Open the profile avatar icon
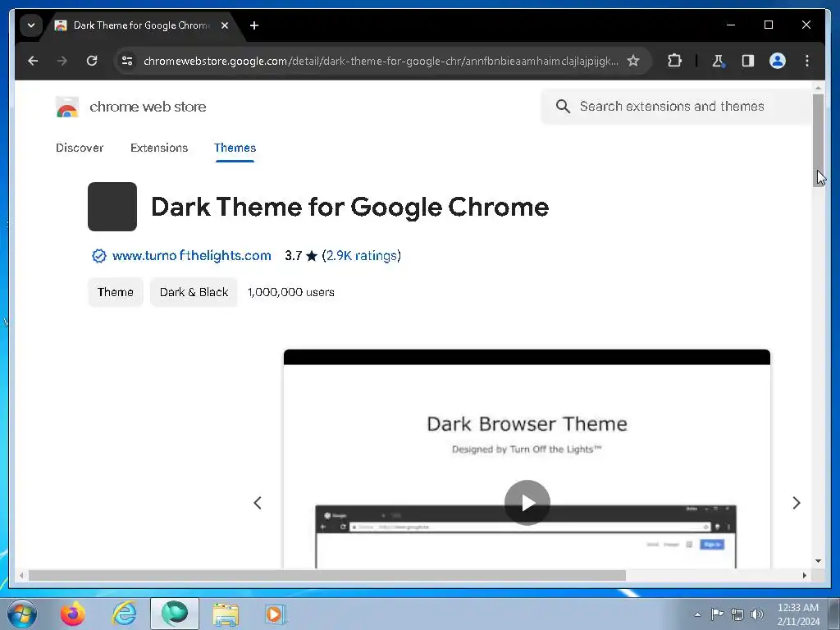The width and height of the screenshot is (840, 630). pos(778,61)
